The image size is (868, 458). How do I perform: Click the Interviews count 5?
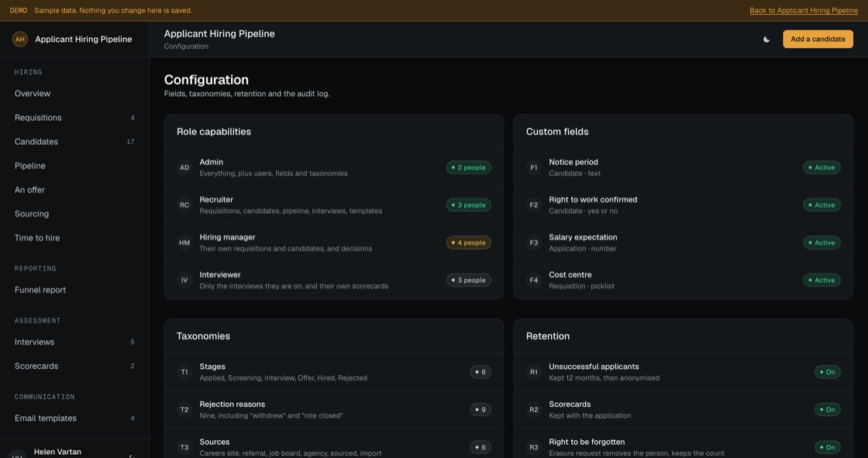click(133, 342)
